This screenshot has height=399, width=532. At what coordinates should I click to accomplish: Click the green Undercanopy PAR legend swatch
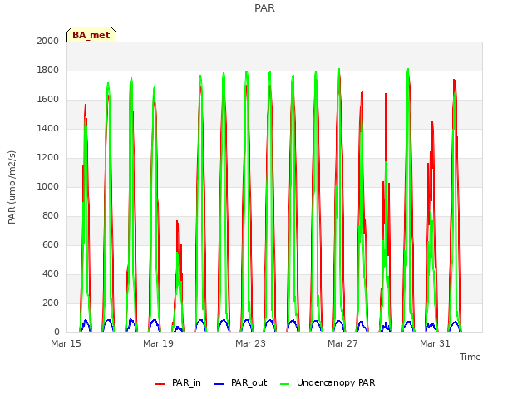[285, 384]
